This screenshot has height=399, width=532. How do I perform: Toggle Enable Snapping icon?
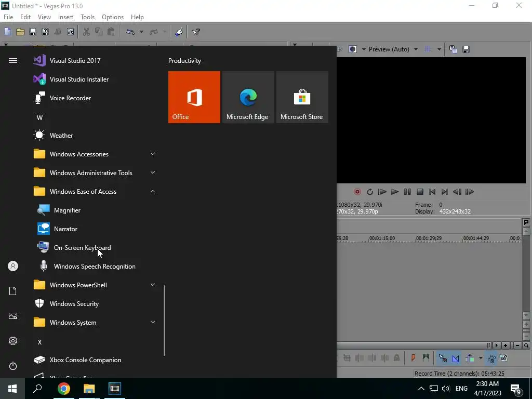click(443, 358)
